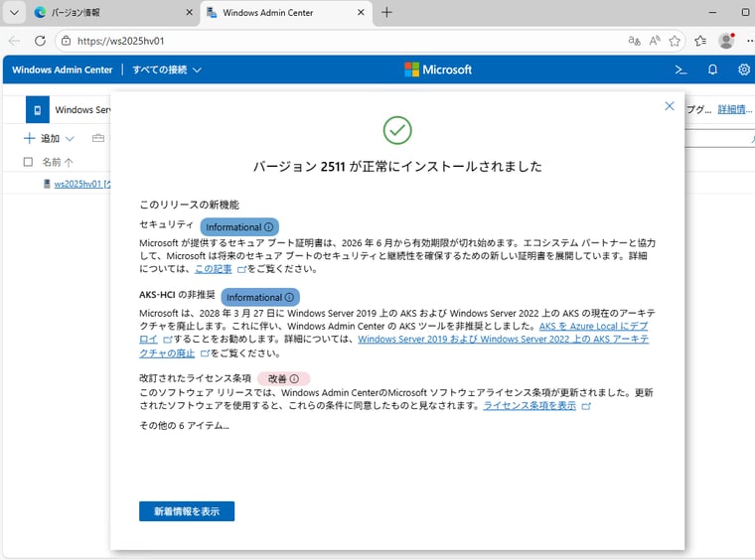
Task: Click the read aloud icon in address bar
Action: point(655,41)
